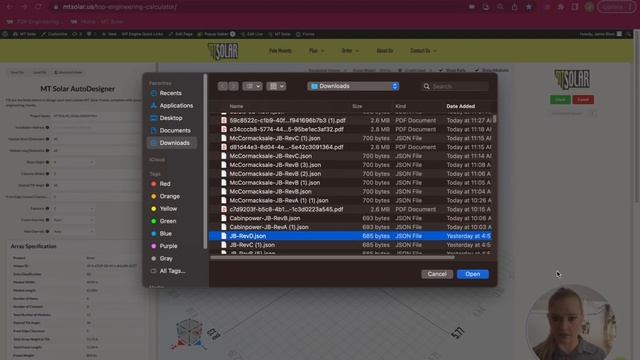The height and width of the screenshot is (360, 640).
Task: Click browser back arrow
Action: (x=9, y=7)
